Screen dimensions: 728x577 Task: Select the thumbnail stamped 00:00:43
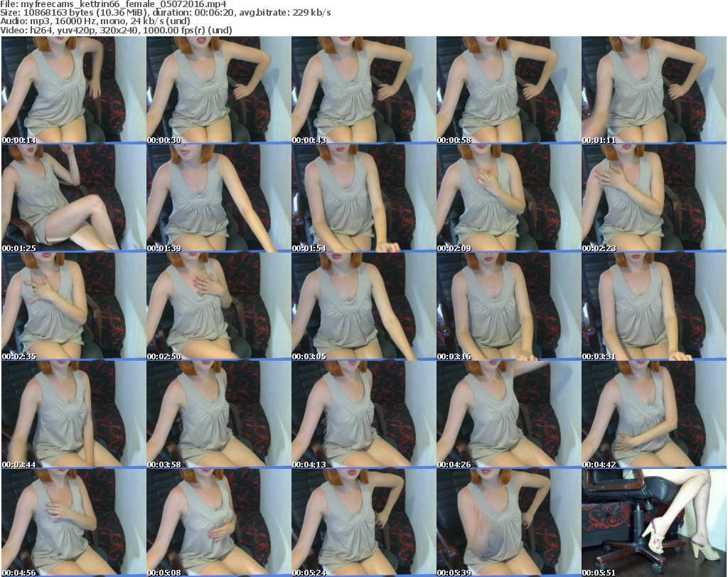click(x=363, y=90)
